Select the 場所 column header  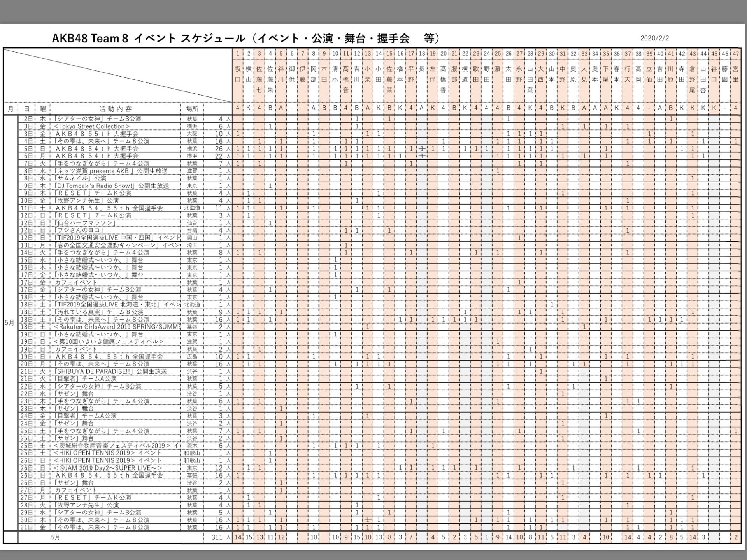pos(192,109)
